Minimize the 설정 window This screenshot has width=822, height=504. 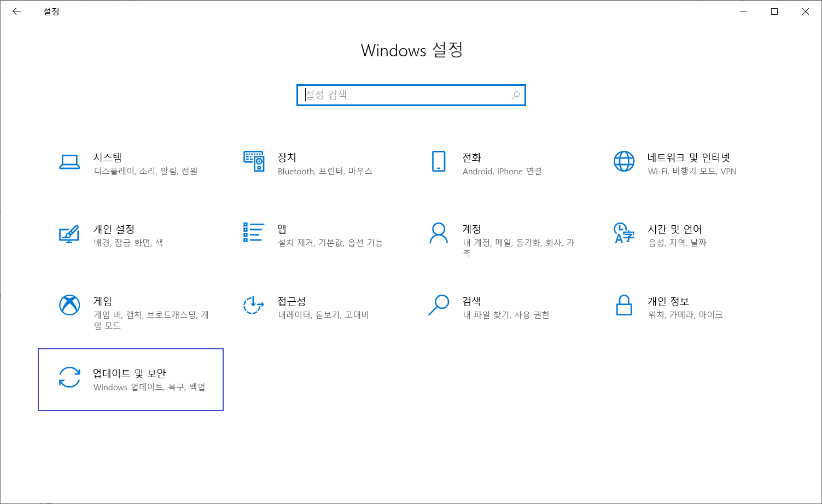pyautogui.click(x=743, y=11)
